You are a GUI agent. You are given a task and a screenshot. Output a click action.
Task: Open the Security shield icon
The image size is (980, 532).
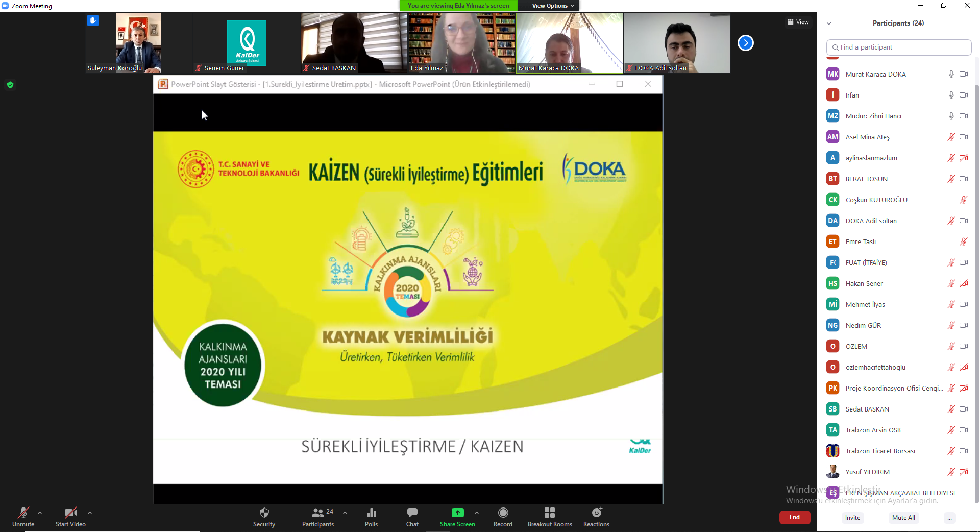click(x=264, y=513)
